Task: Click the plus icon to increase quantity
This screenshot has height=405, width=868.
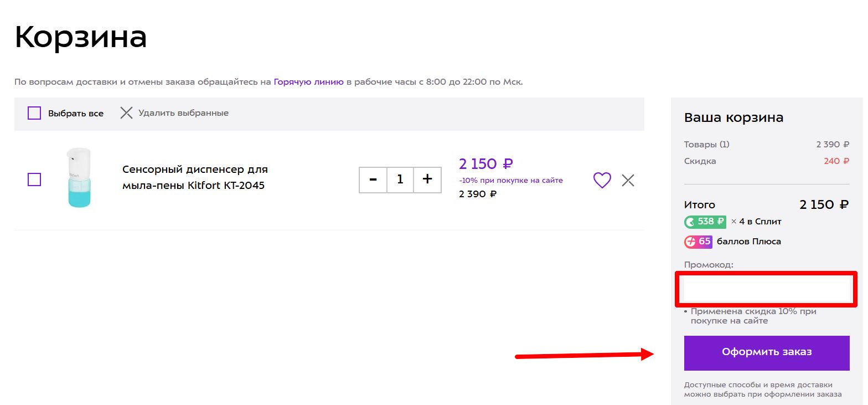Action: pyautogui.click(x=427, y=180)
